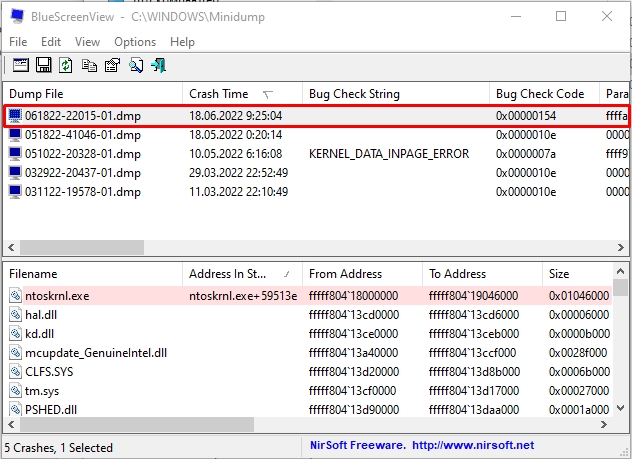Click the Copy Selected Items icon
632x459 pixels.
[x=89, y=65]
